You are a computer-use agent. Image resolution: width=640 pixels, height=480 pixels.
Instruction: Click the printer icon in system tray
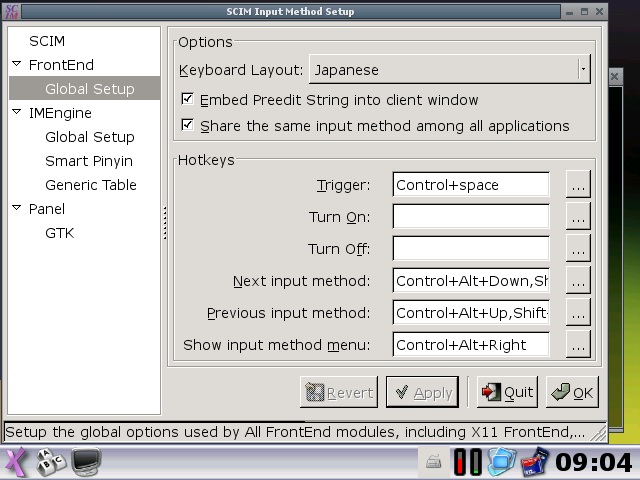click(433, 463)
